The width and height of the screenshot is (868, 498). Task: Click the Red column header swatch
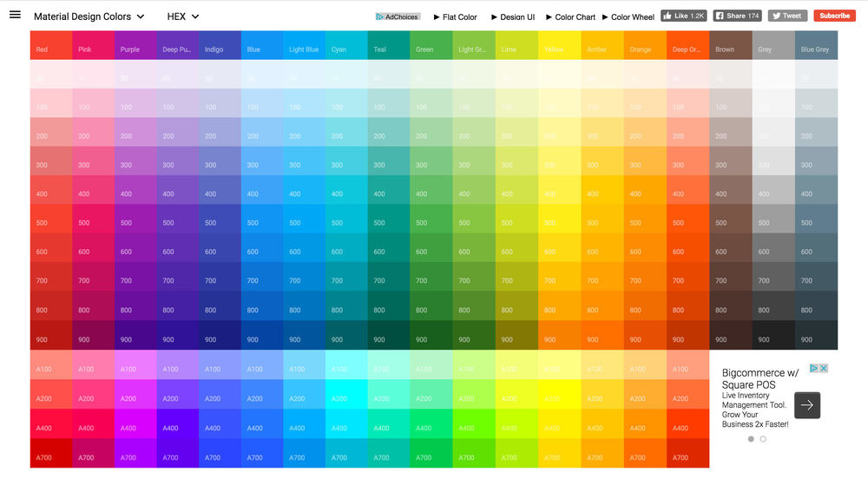pos(51,45)
